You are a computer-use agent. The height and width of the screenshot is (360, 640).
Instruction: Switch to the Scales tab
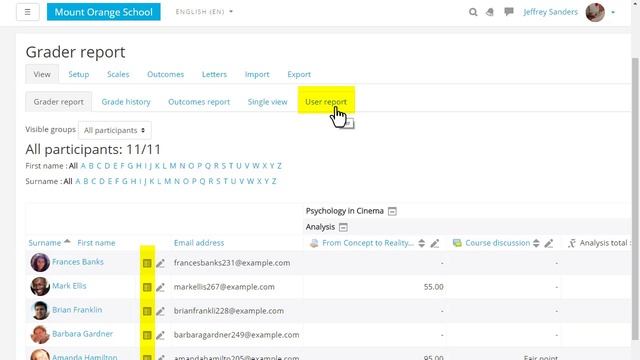(118, 74)
